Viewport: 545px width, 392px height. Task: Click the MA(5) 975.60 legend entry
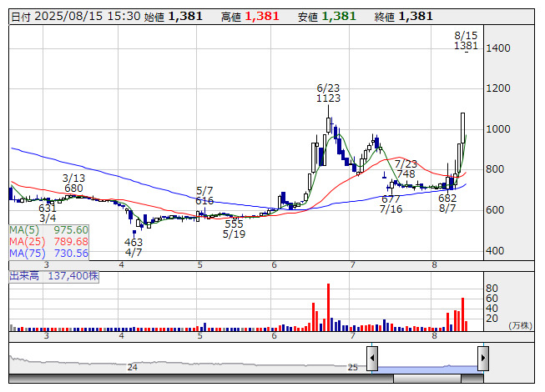[x=48, y=229]
